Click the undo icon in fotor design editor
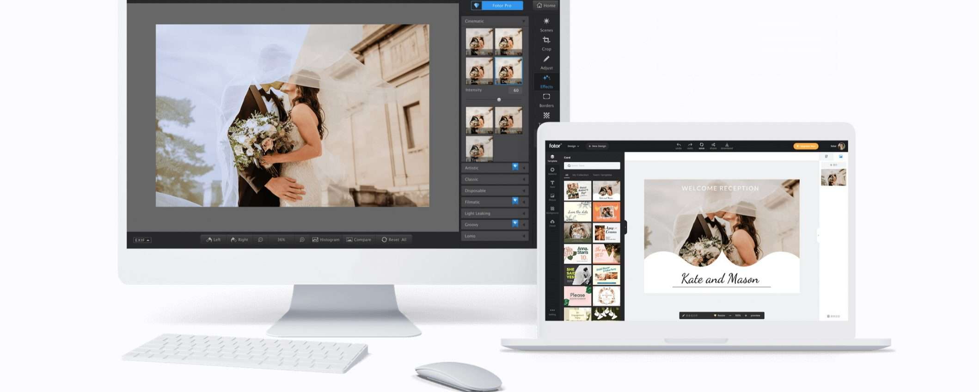 tap(679, 146)
